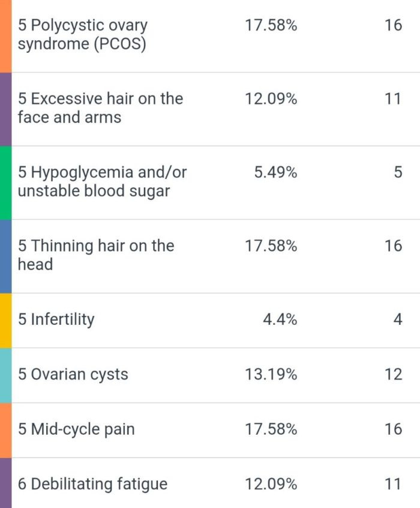This screenshot has height=508, width=420.
Task: Click the green color bar beside Hypoglycemia
Action: click(5, 183)
